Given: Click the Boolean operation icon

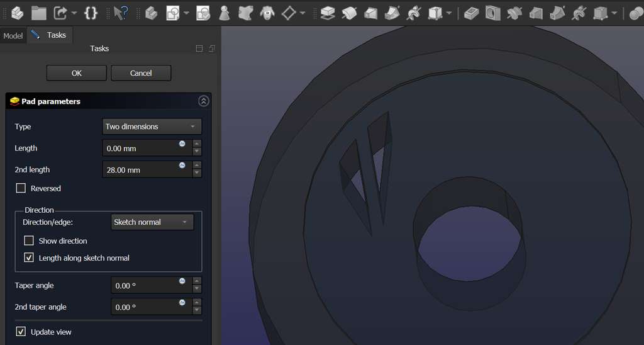Looking at the screenshot, I should [x=636, y=13].
